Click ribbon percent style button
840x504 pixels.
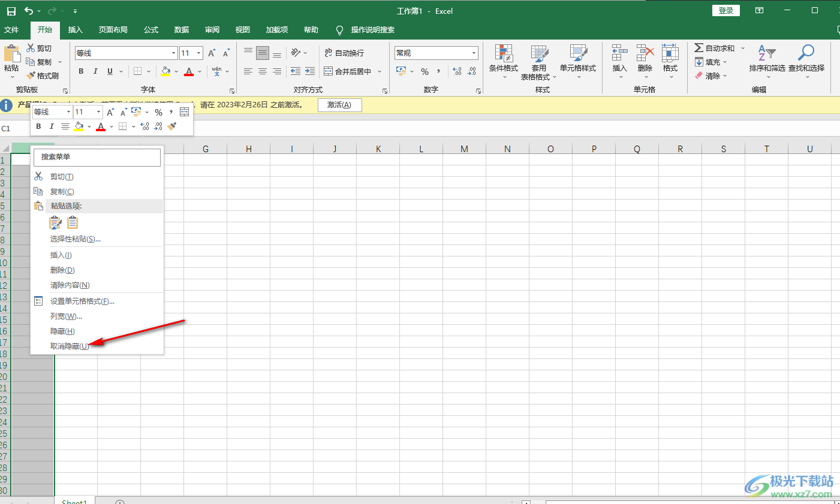tap(424, 71)
